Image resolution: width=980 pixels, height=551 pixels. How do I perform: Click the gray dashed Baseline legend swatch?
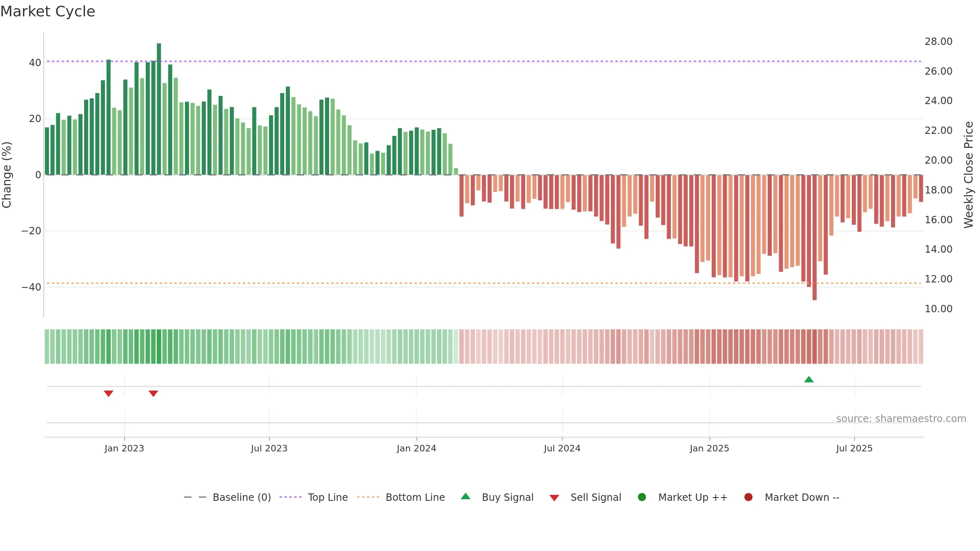pos(195,497)
